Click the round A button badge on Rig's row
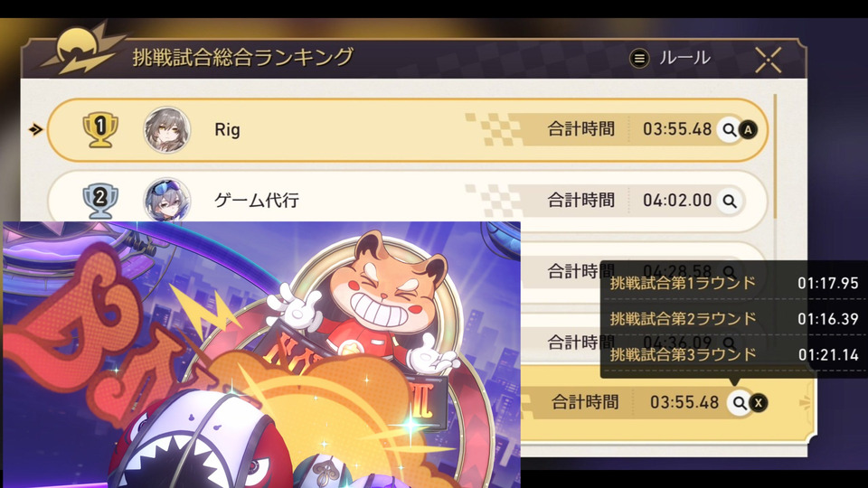This screenshot has width=868, height=488. point(748,130)
